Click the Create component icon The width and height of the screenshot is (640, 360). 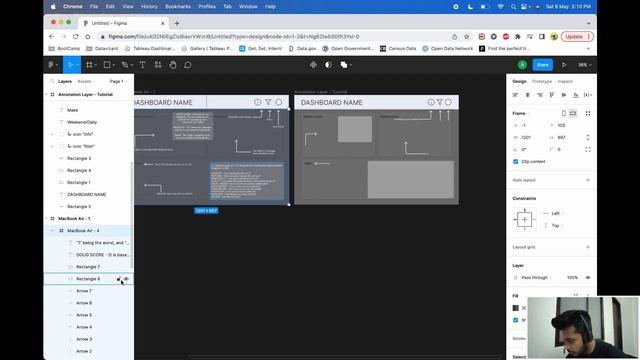[x=313, y=65]
